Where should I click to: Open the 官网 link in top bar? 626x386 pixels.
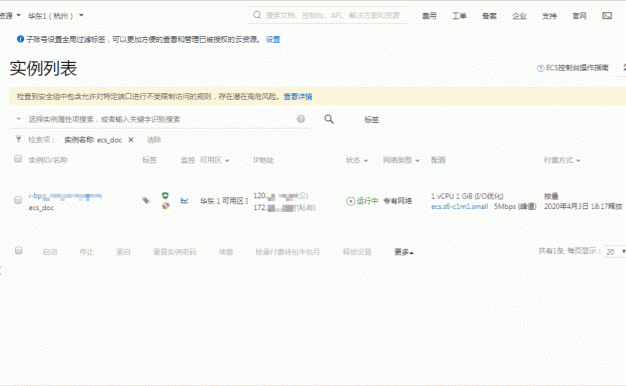[579, 16]
